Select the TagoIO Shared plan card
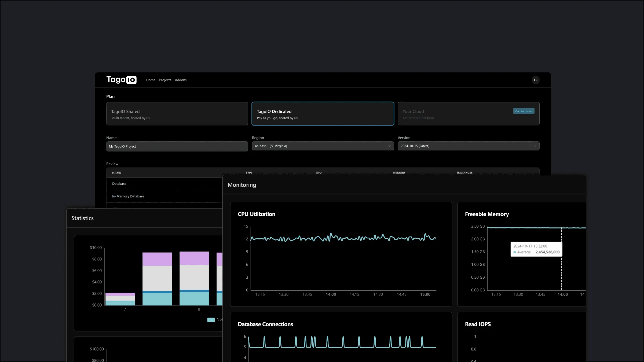Viewport: 644px width, 362px height. (177, 114)
